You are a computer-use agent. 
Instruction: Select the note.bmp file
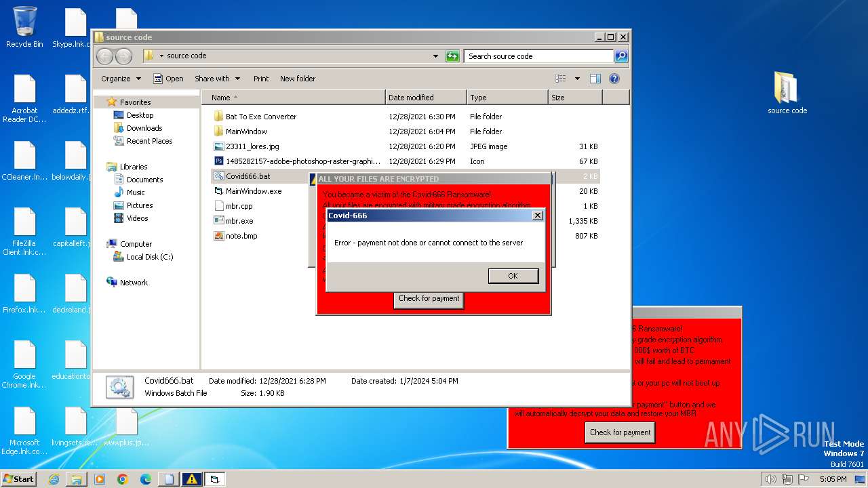pos(241,236)
